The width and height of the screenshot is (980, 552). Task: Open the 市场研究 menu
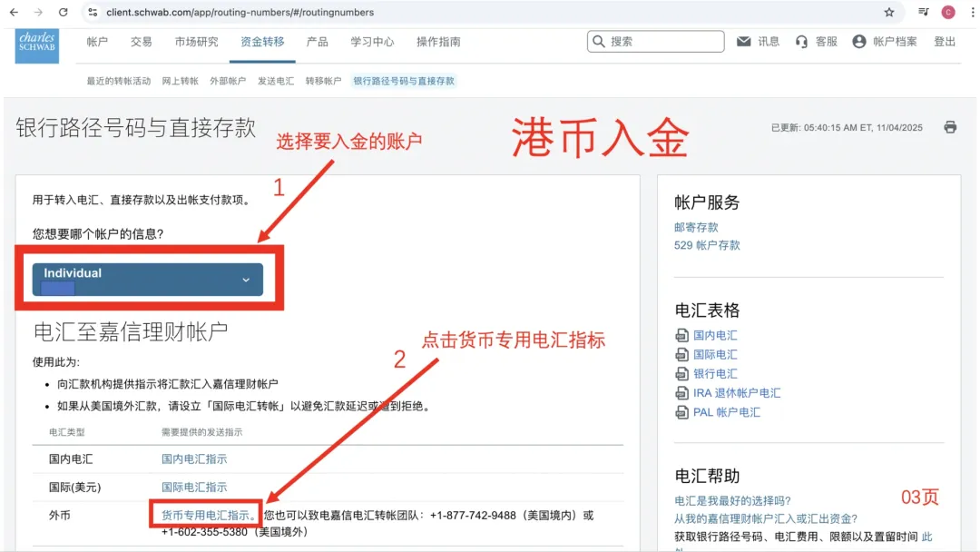(196, 42)
